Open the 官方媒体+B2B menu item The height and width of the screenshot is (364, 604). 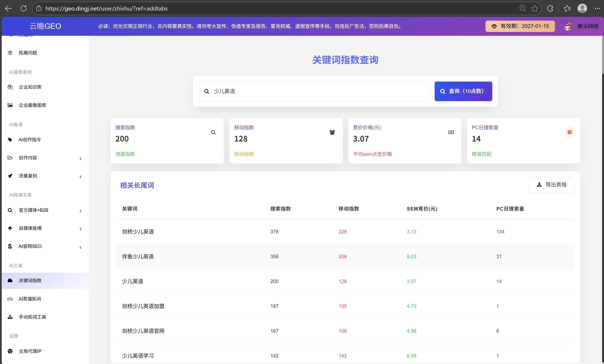pyautogui.click(x=33, y=210)
